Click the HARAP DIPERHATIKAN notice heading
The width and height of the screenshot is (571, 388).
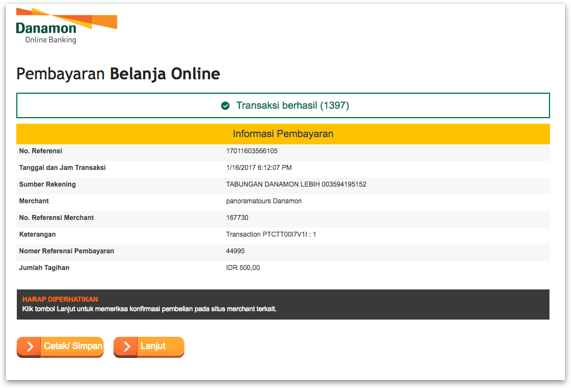coord(60,299)
